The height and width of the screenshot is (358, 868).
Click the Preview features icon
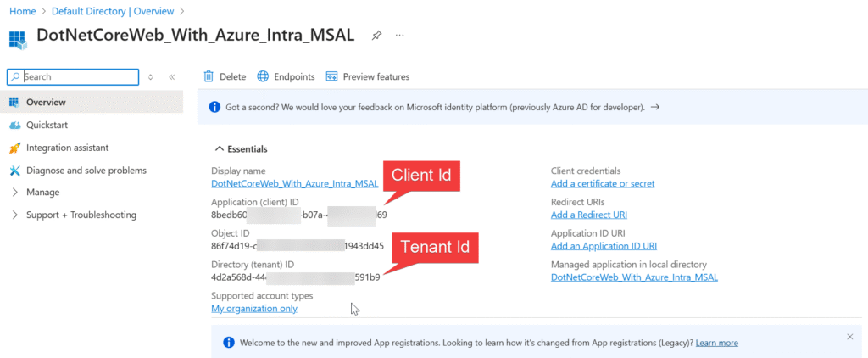click(x=331, y=76)
